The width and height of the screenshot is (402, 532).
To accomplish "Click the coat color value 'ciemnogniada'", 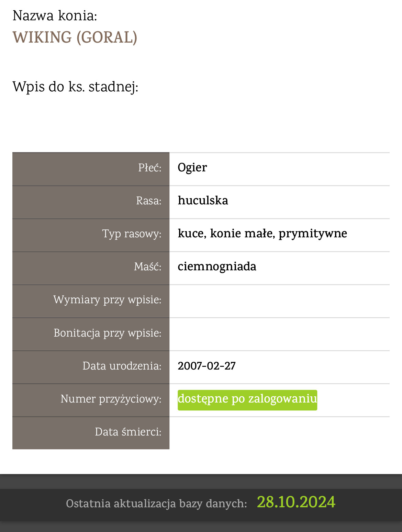I will (x=217, y=267).
